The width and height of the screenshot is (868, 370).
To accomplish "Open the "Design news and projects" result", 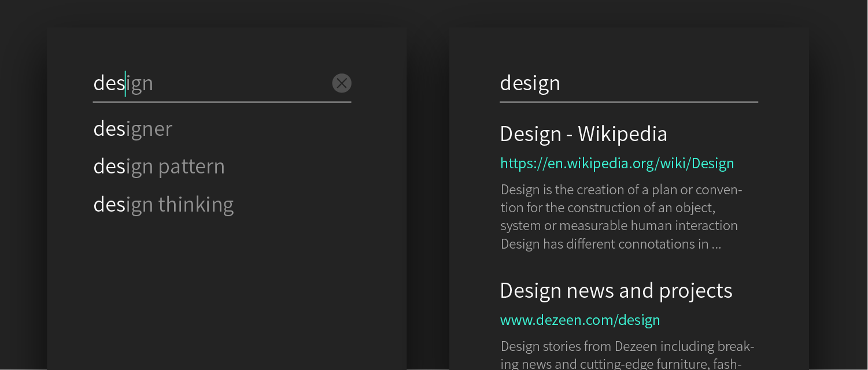I will [x=616, y=290].
